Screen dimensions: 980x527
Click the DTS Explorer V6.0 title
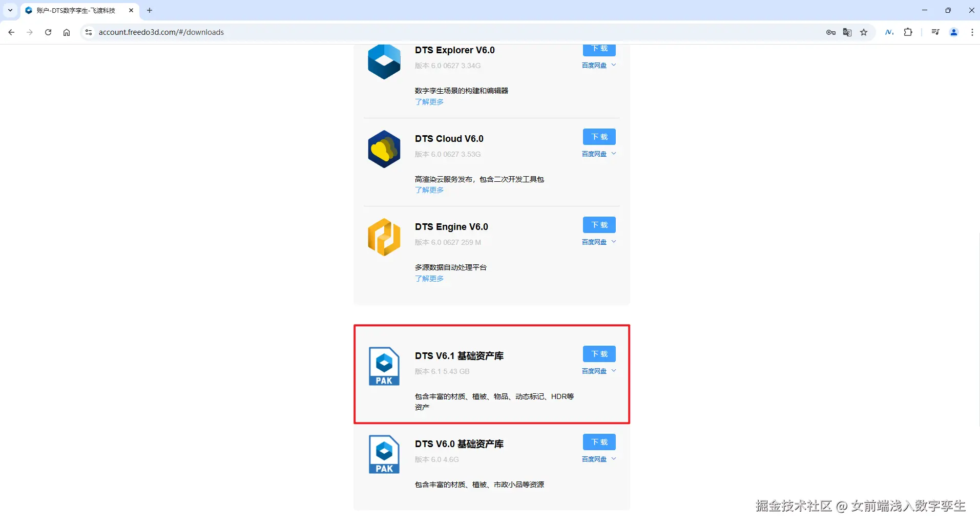click(x=455, y=50)
